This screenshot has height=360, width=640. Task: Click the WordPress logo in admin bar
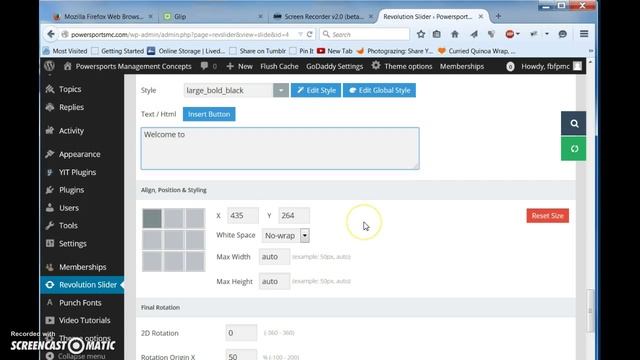pyautogui.click(x=49, y=66)
